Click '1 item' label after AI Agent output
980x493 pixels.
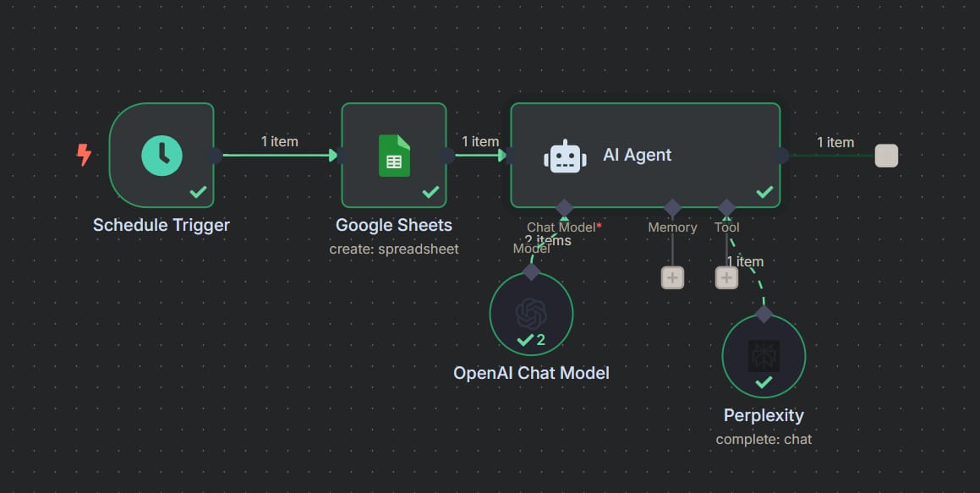[835, 142]
